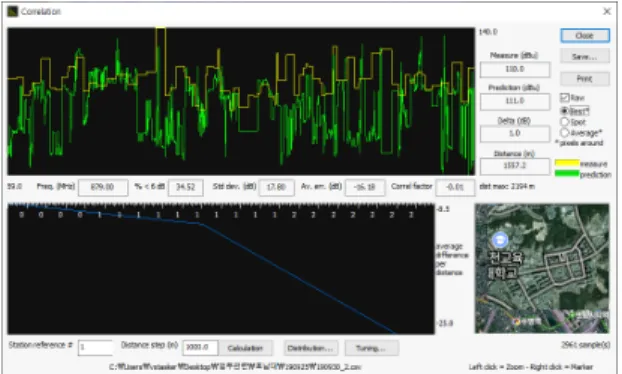
Task: Select the Spot radio option
Action: 564,122
